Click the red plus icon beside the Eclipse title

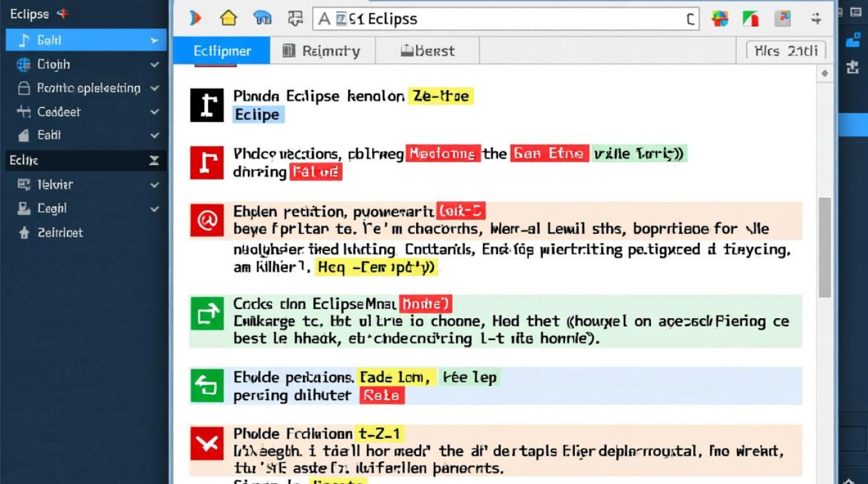click(x=63, y=14)
